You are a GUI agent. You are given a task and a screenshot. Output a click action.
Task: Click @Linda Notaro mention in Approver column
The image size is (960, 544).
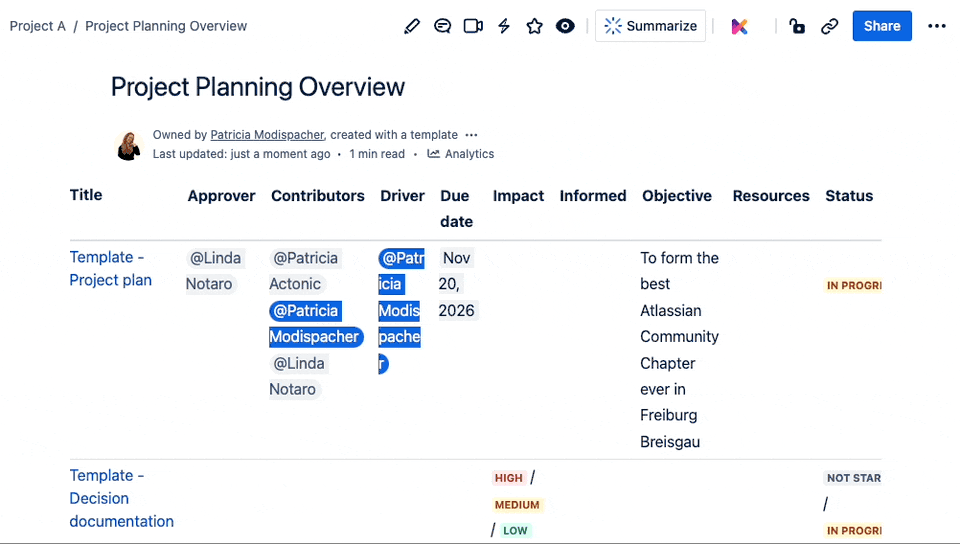[x=215, y=271]
